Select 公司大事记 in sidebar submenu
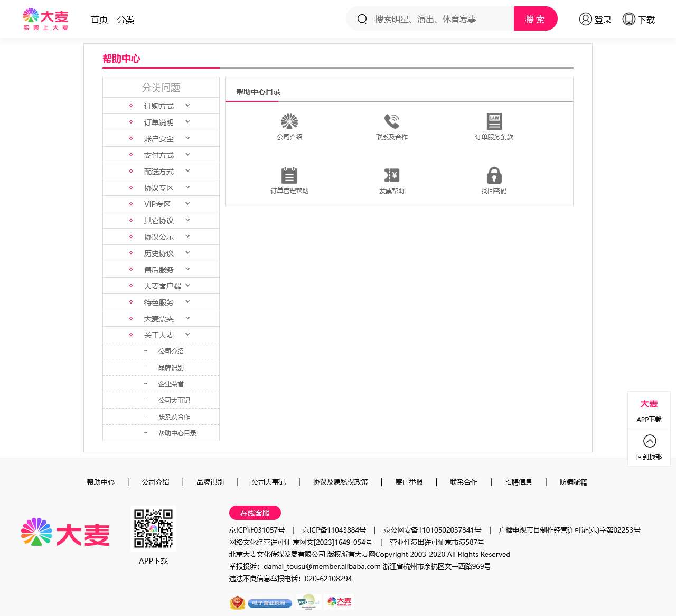This screenshot has height=616, width=676. pyautogui.click(x=174, y=400)
